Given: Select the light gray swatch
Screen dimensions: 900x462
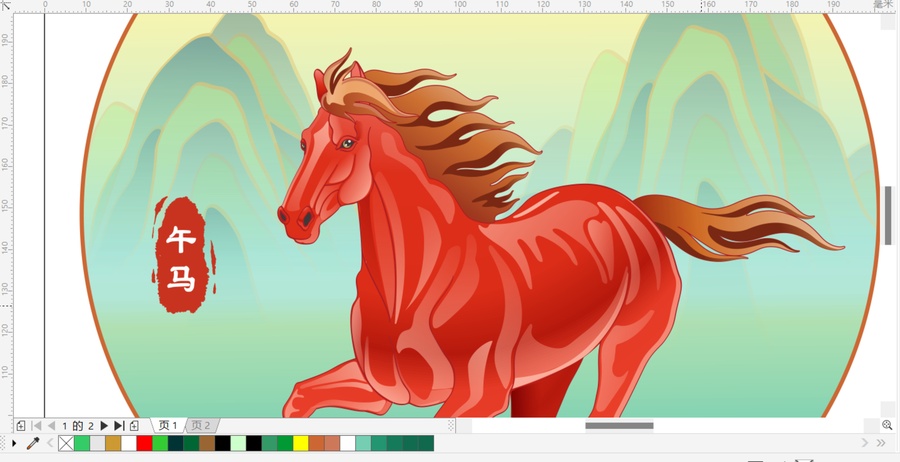Looking at the screenshot, I should click(98, 443).
